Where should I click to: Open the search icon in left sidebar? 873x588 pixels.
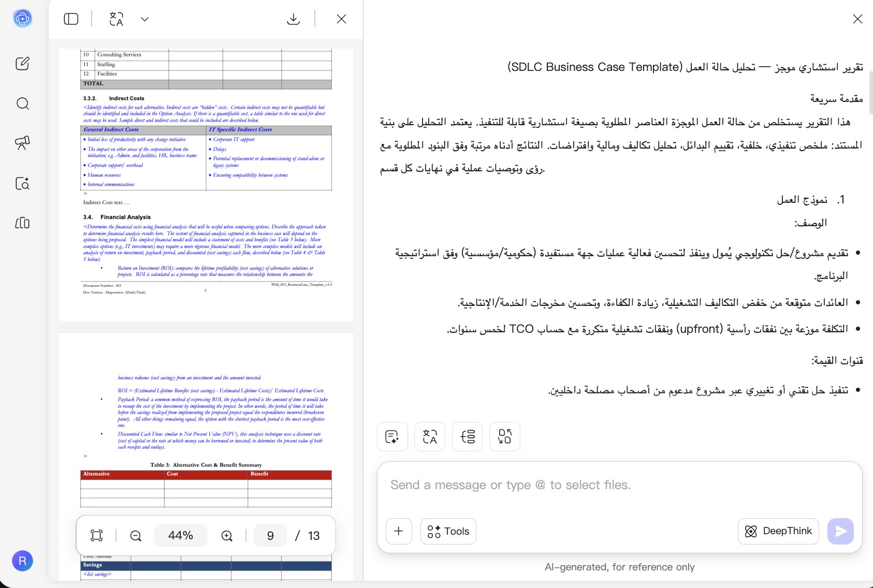tap(22, 104)
